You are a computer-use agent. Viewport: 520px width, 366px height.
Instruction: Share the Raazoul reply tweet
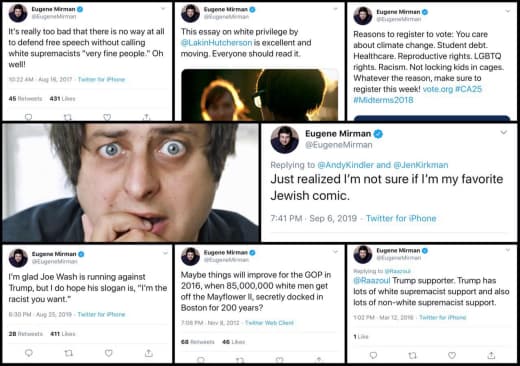coord(491,355)
